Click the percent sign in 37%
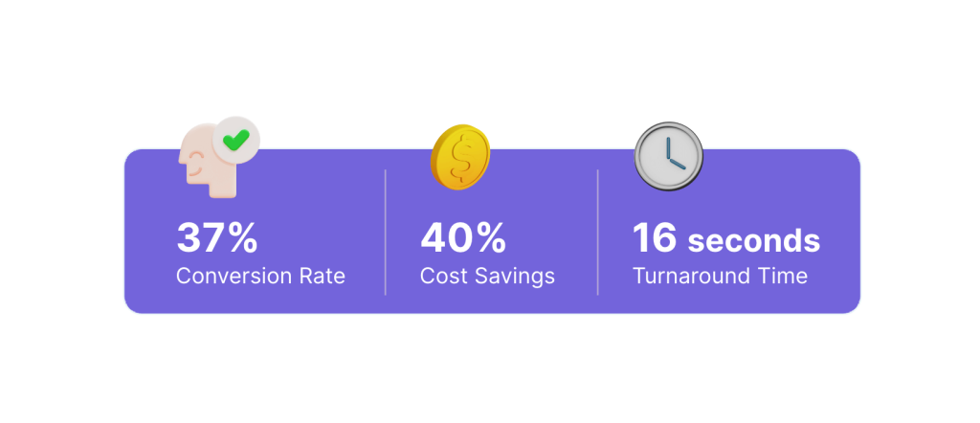Viewport: 980px width, 423px height. click(241, 238)
